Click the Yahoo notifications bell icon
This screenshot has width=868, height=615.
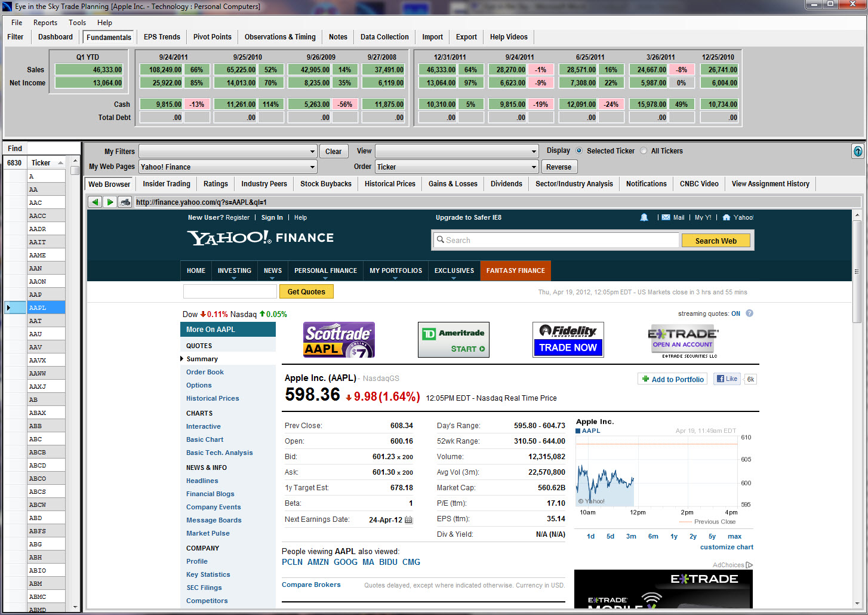click(644, 217)
